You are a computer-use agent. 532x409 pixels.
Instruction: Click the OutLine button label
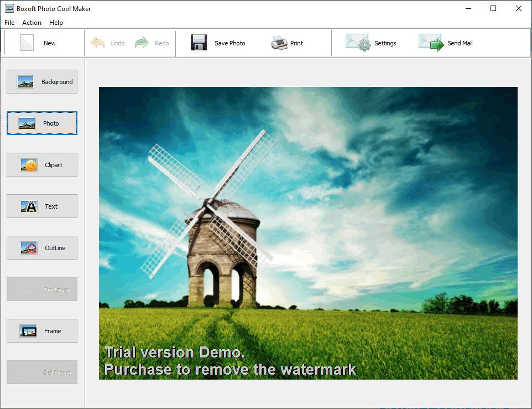coord(55,248)
